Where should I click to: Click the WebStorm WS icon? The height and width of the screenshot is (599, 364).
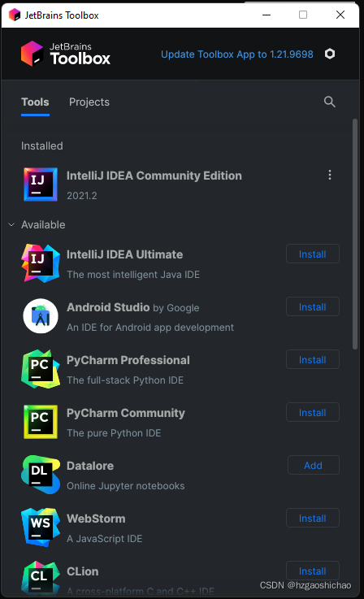[41, 527]
